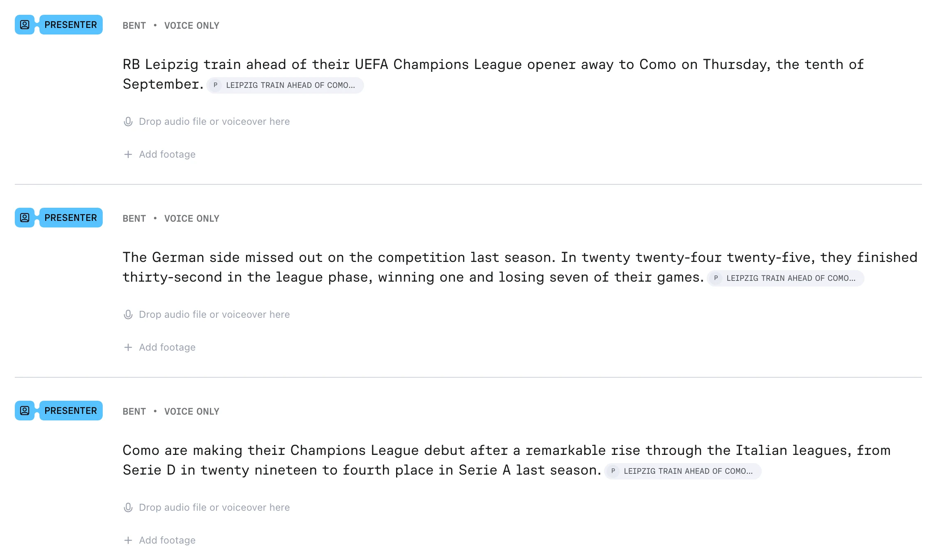Click script text starting 'RB Leipzig train'

[493, 74]
